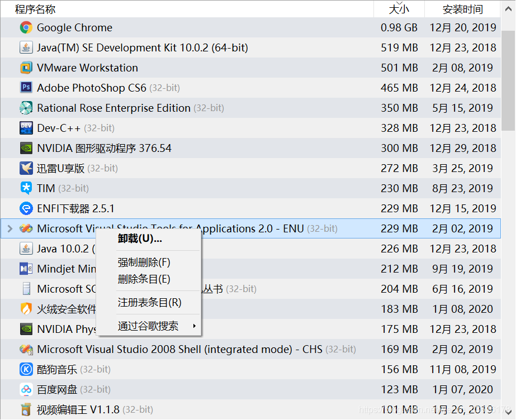The image size is (516, 420).
Task: Click install date 2月 08, 2019
Action: (x=463, y=68)
